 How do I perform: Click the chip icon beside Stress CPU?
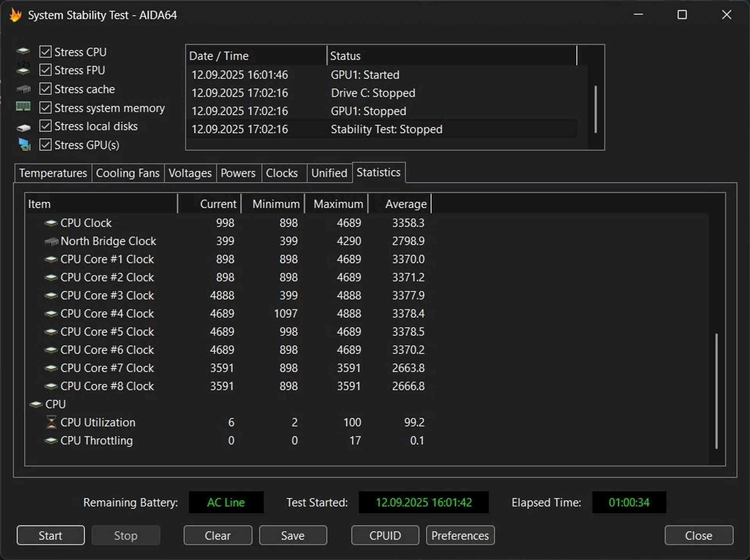point(23,51)
